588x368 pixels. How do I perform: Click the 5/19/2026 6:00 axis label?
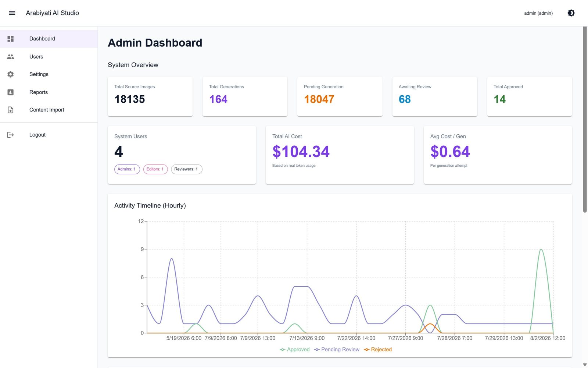(184, 338)
